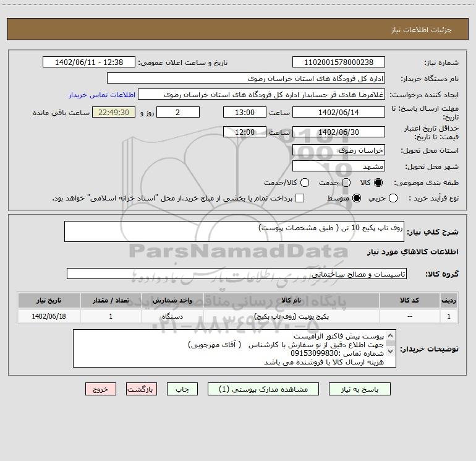Click the delivery province خراسان رضوی field

339,150
